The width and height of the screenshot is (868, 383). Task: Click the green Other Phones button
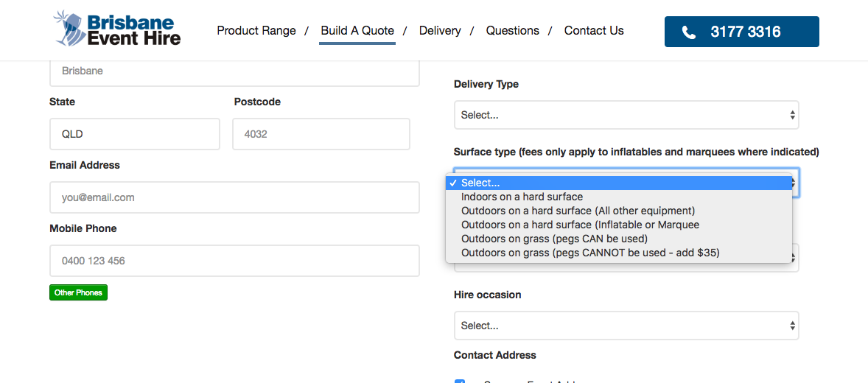click(78, 292)
